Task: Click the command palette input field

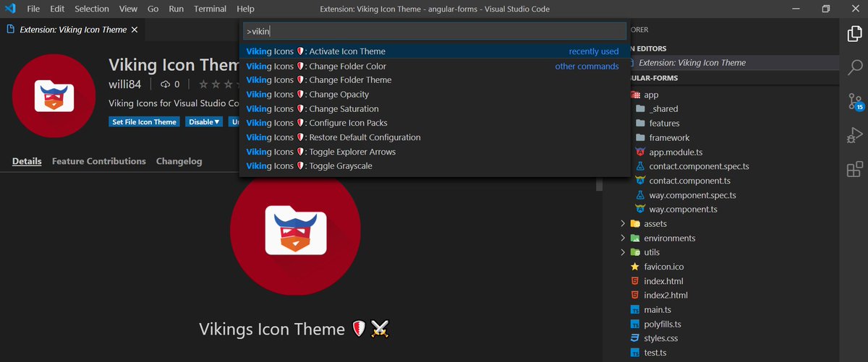Action: [x=434, y=32]
